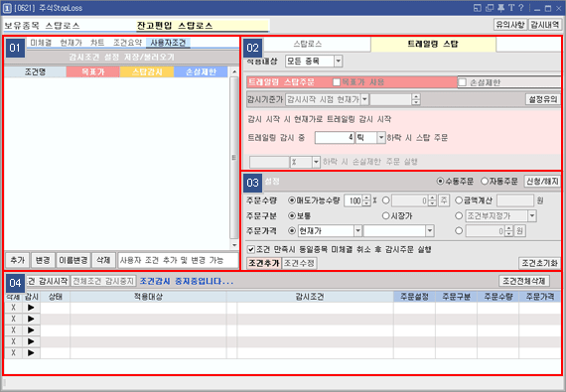This screenshot has width=566, height=392.
Task: Click the duplicate window icon in title bar
Action: click(490, 8)
